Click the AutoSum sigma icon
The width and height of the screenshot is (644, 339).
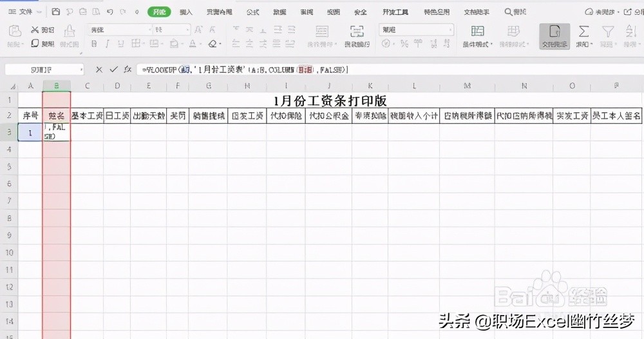tap(583, 32)
